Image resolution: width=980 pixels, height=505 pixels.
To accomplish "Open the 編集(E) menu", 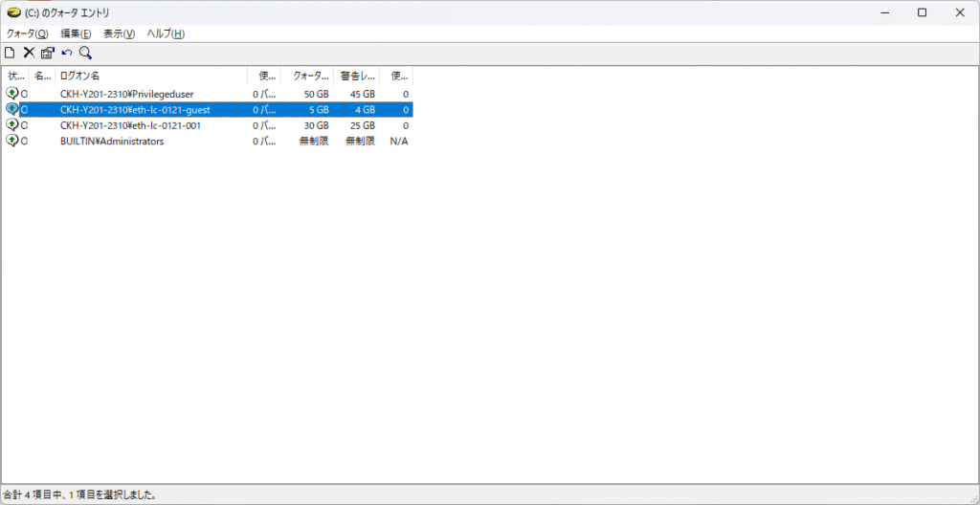I will [76, 33].
